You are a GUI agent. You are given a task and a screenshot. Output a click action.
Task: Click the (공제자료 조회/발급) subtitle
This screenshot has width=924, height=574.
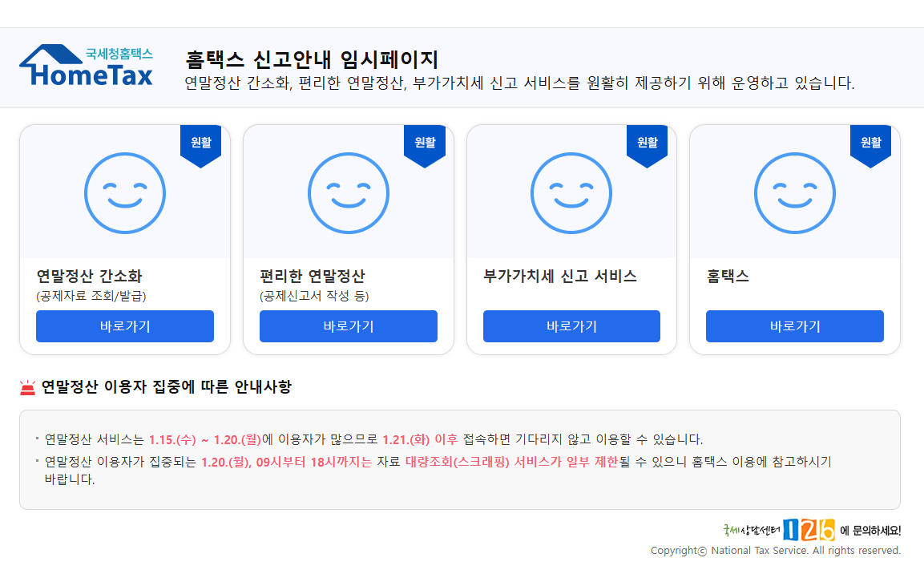pos(91,296)
